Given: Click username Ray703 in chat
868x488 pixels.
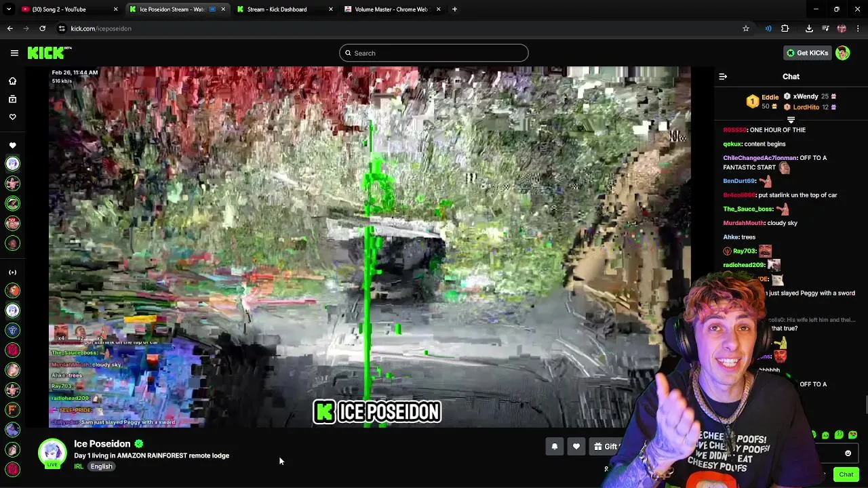Looking at the screenshot, I should tap(745, 251).
